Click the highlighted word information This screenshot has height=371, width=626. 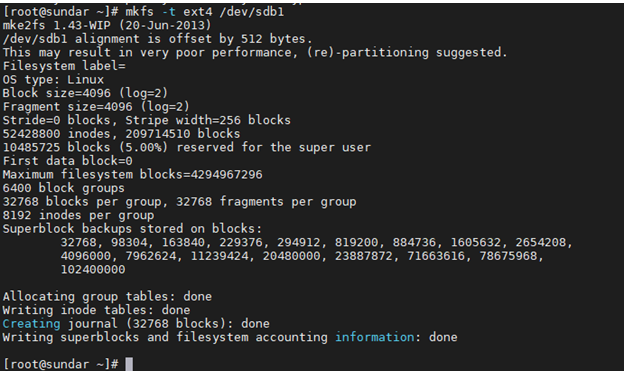tap(374, 337)
